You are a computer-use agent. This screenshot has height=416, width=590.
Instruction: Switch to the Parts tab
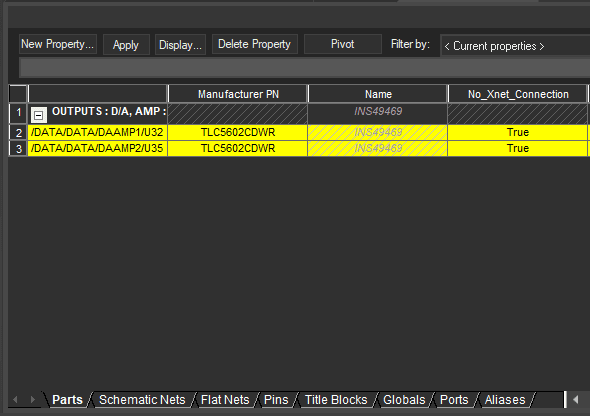click(67, 399)
